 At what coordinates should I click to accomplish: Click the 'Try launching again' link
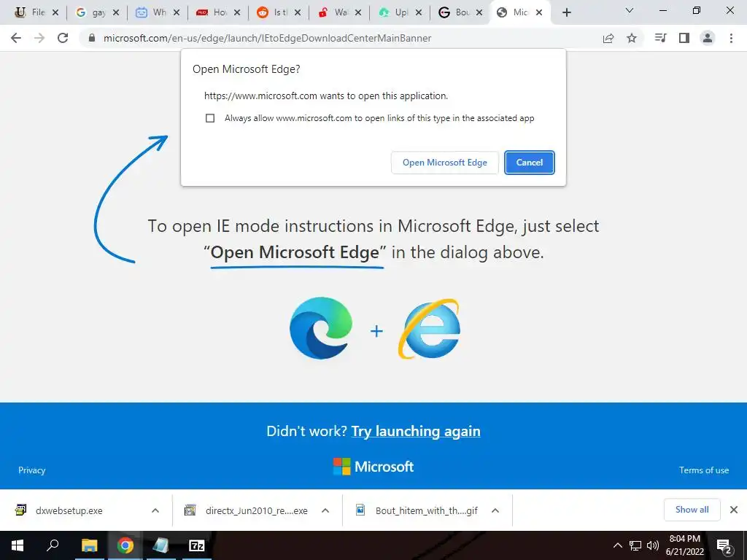[x=416, y=431]
